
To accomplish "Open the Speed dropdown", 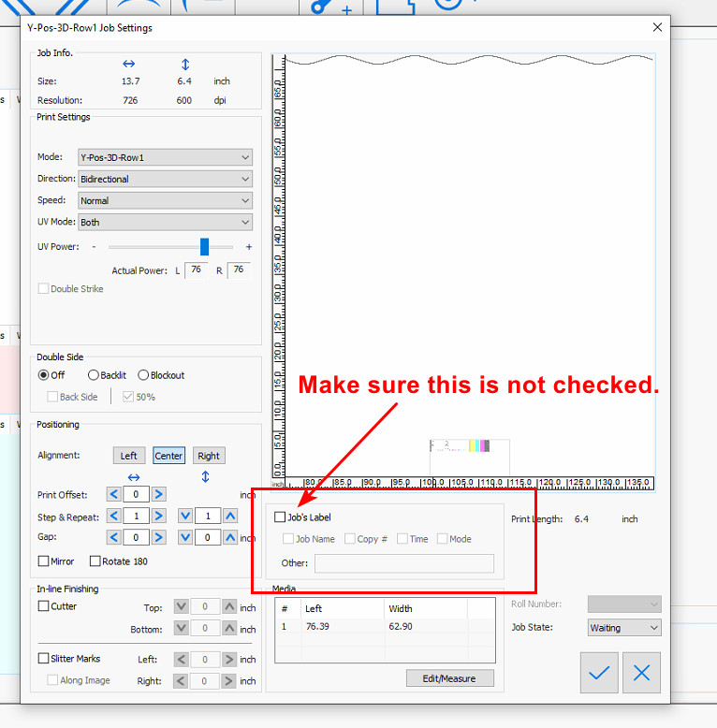I will point(166,200).
